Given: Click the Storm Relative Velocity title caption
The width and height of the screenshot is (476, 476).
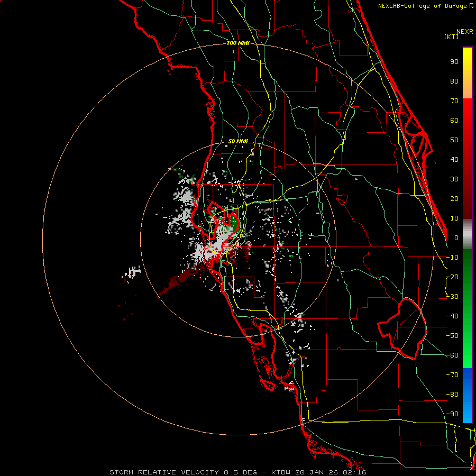Looking at the screenshot, I should click(237, 472).
